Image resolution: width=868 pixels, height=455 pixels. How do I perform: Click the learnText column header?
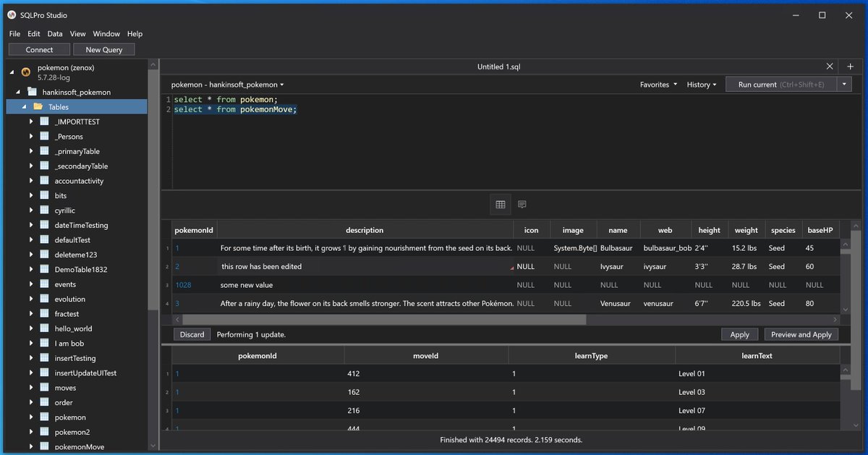tap(757, 356)
